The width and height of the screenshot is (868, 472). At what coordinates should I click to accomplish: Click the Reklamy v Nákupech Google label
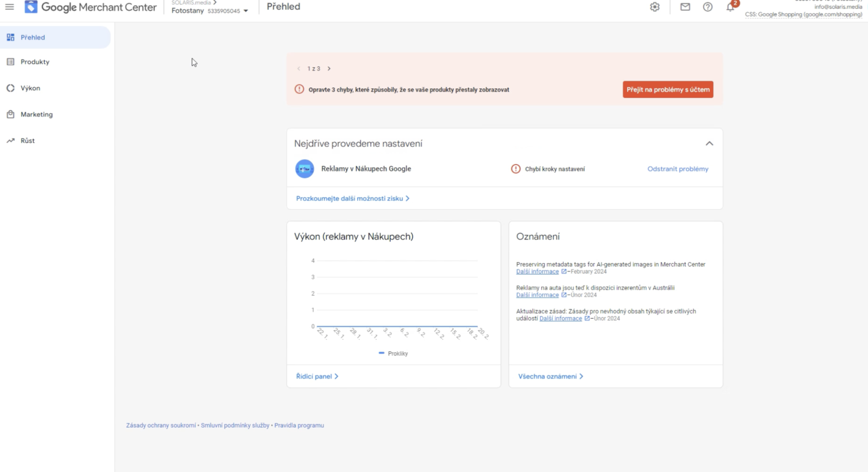[366, 169]
